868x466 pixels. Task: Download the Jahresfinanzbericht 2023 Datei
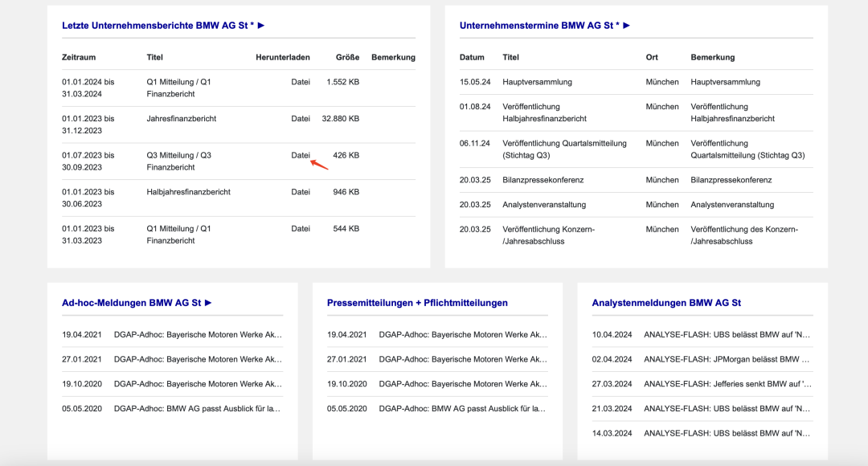(301, 119)
